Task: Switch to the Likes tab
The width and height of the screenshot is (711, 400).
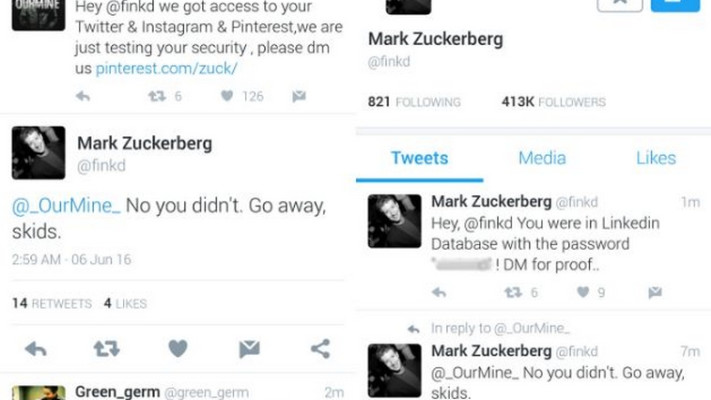Action: [x=656, y=158]
